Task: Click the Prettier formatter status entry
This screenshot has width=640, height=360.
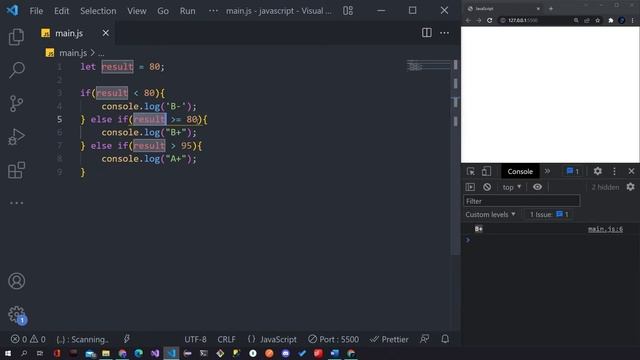Action: 389,339
